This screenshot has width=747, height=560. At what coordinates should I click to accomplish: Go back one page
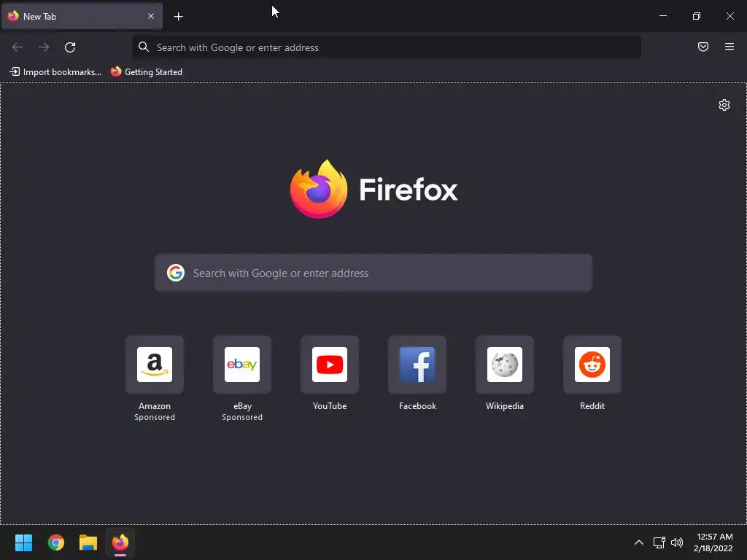[x=18, y=47]
